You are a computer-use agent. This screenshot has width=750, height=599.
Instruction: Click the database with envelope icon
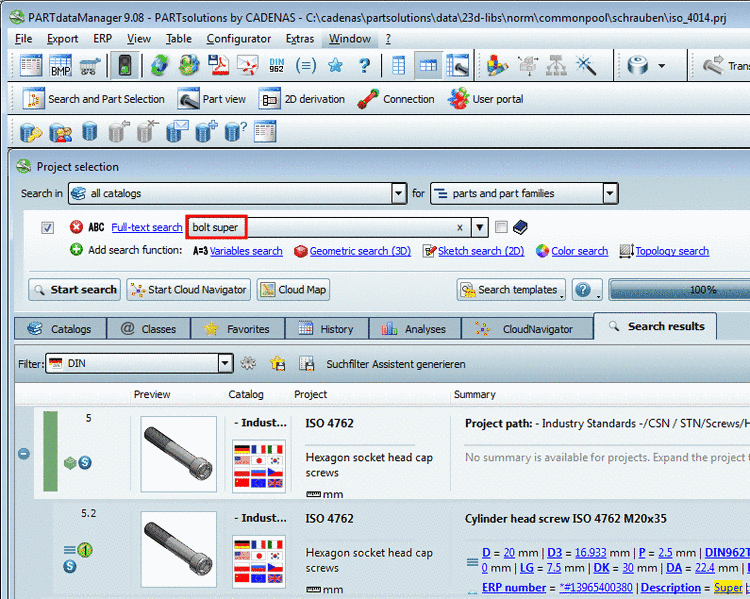[x=177, y=132]
